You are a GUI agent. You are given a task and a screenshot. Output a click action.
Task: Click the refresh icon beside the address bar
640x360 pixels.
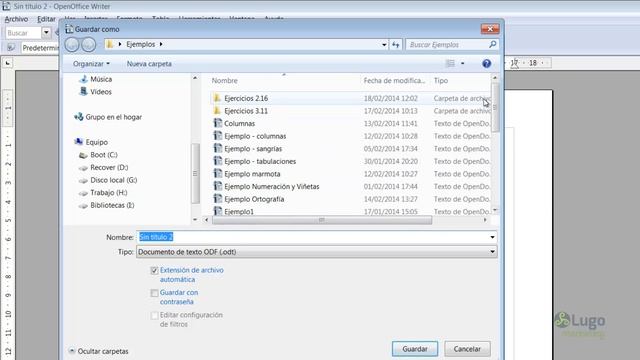[x=396, y=44]
